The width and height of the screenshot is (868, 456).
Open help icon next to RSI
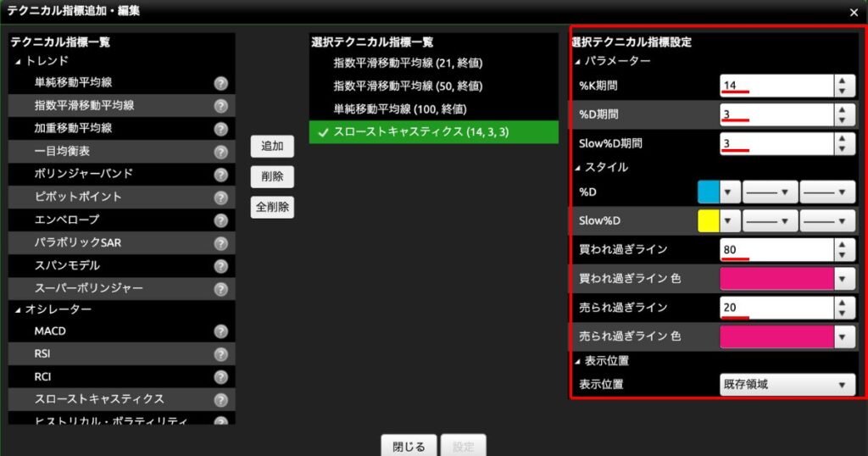pos(220,354)
